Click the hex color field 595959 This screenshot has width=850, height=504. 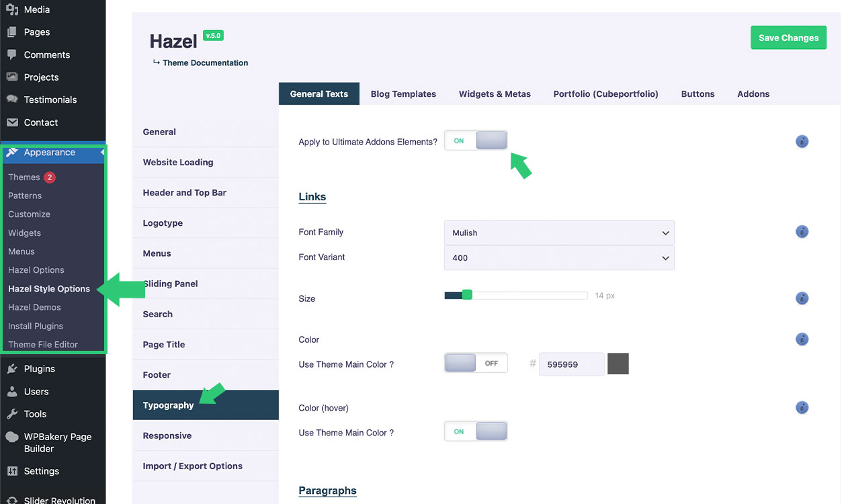coord(571,364)
